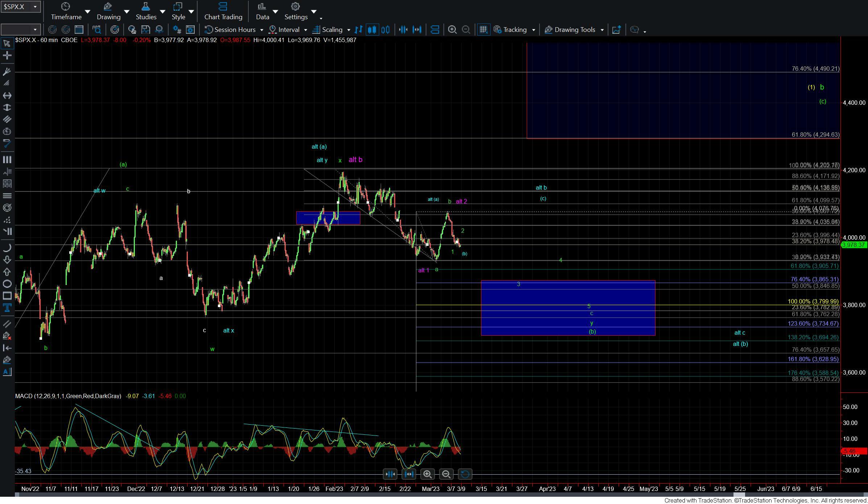Expand bar spacing near time axis
The width and height of the screenshot is (868, 504).
pyautogui.click(x=409, y=474)
